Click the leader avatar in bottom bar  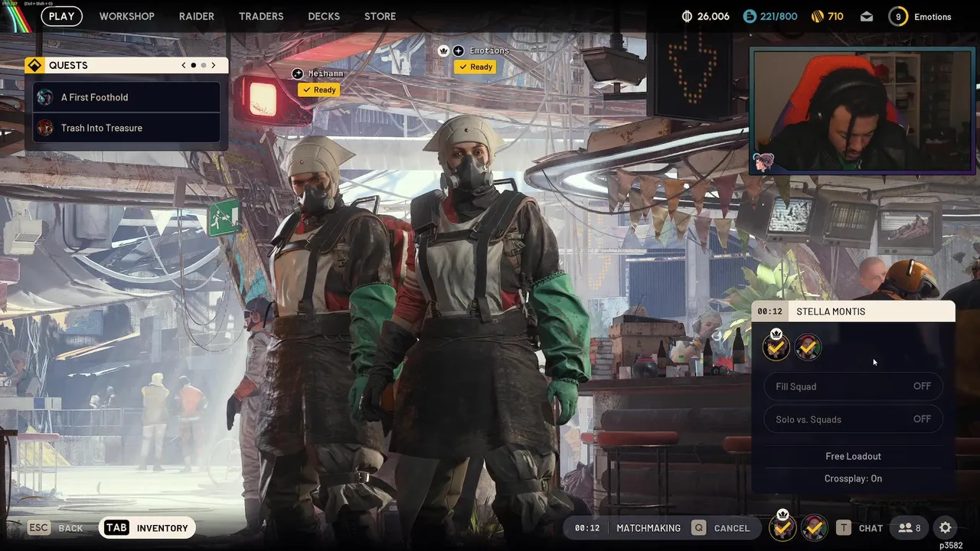(782, 527)
